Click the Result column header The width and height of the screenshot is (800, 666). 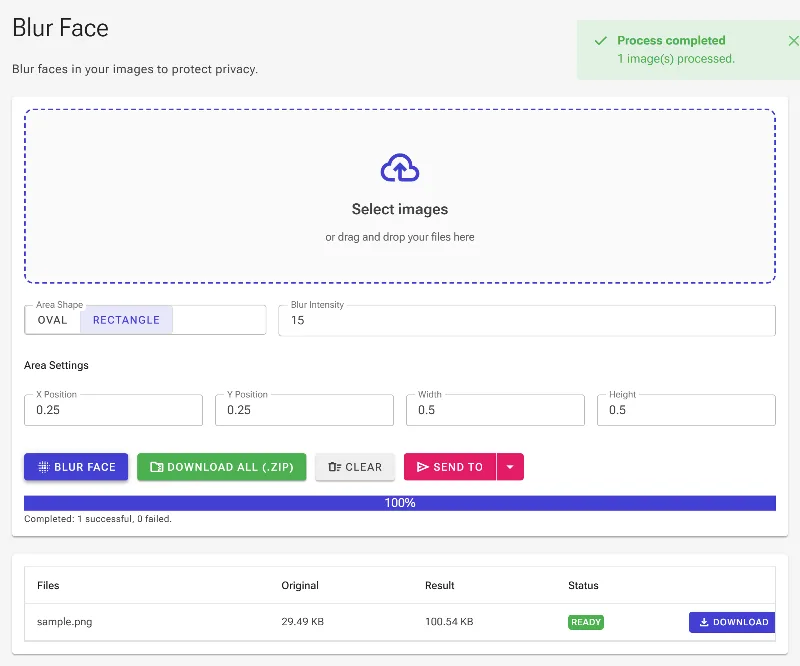click(x=440, y=585)
